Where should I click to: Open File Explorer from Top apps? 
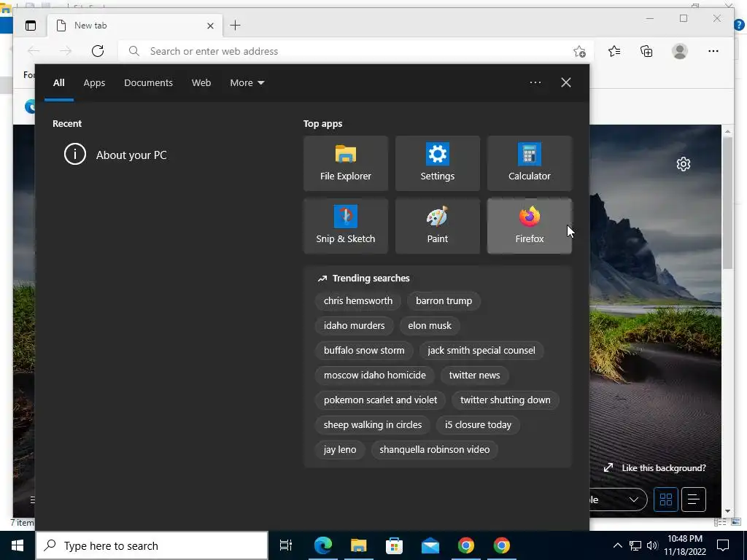click(x=345, y=163)
